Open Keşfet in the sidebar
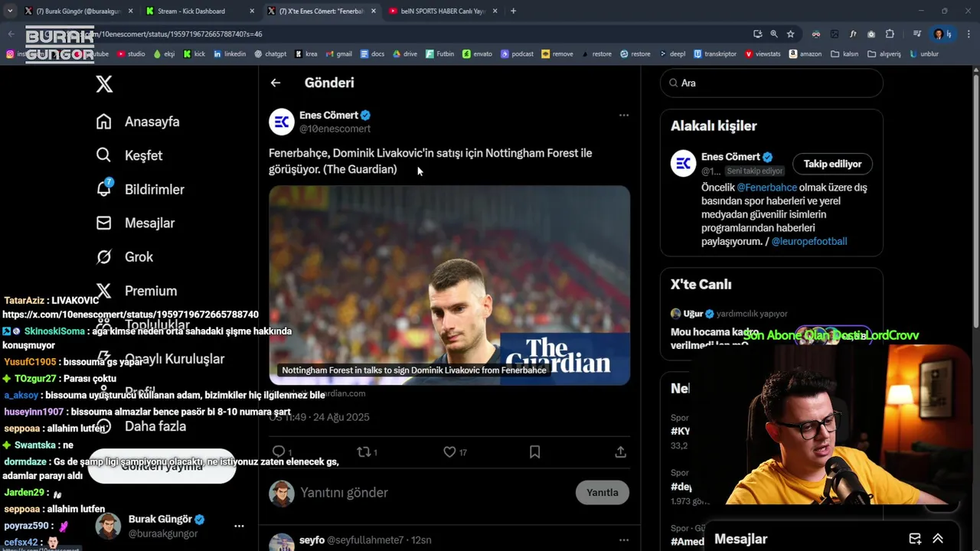This screenshot has width=980, height=551. 129,155
